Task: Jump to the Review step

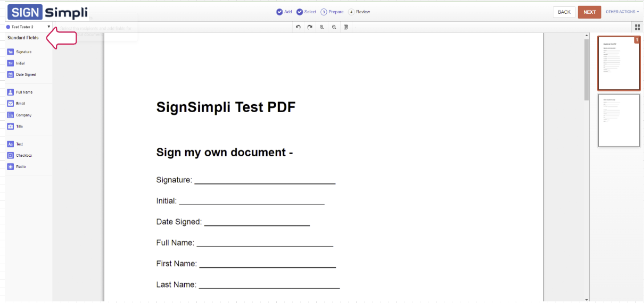Action: pos(359,12)
